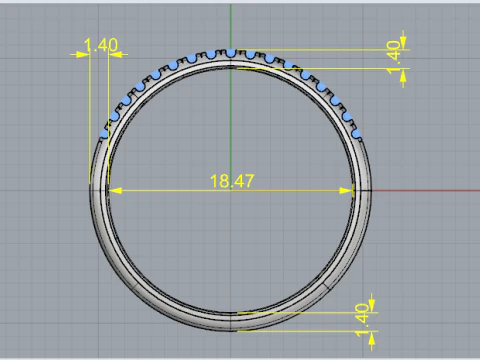
Task: Select the red X axis line
Action: [426, 191]
